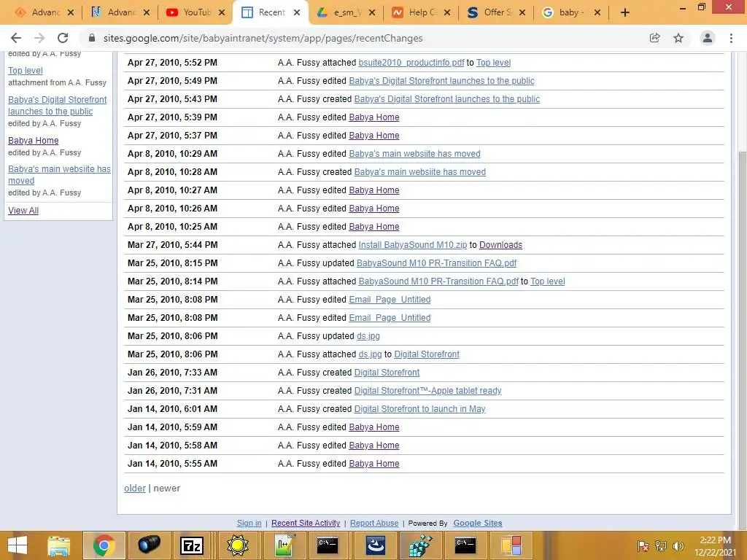The image size is (747, 560).
Task: Open the blue swirl app taskbar icon
Action: tap(375, 545)
